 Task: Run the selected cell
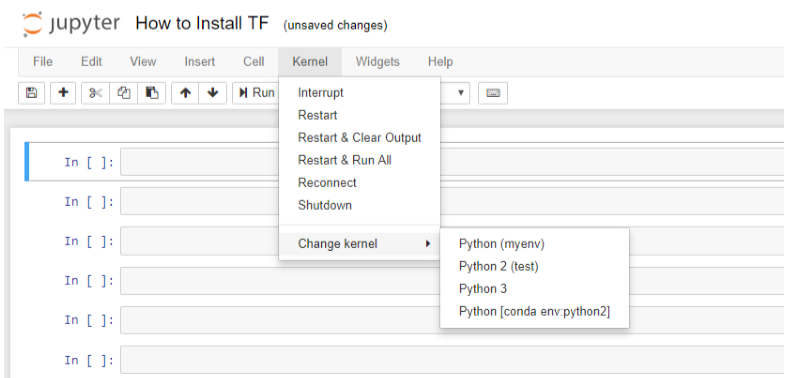256,93
